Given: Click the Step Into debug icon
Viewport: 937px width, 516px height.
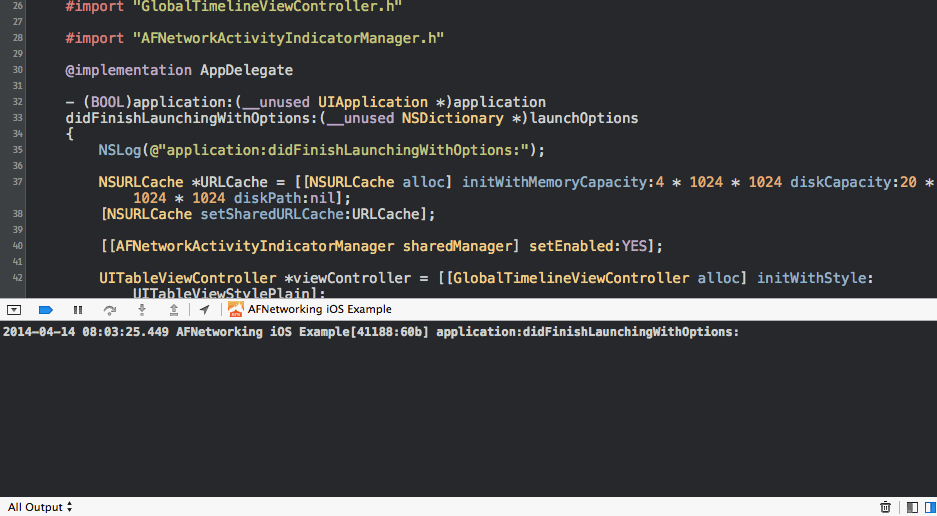Looking at the screenshot, I should coord(142,310).
